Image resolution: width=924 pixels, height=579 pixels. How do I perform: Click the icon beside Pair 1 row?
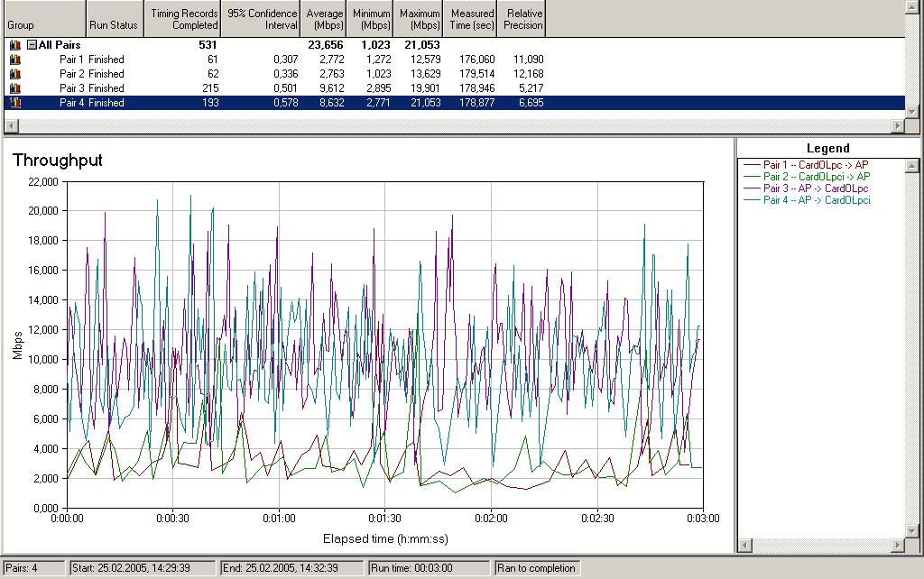14,60
